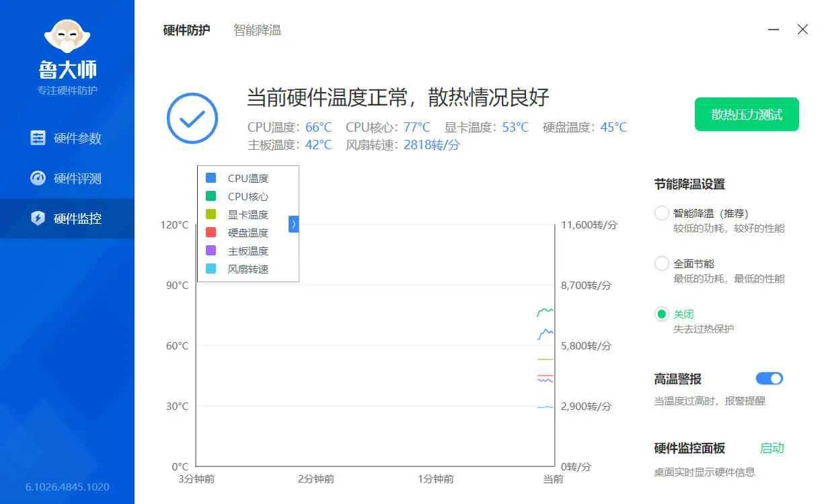Click the 显卡温度 legend label
Image resolution: width=824 pixels, height=504 pixels.
(x=248, y=214)
